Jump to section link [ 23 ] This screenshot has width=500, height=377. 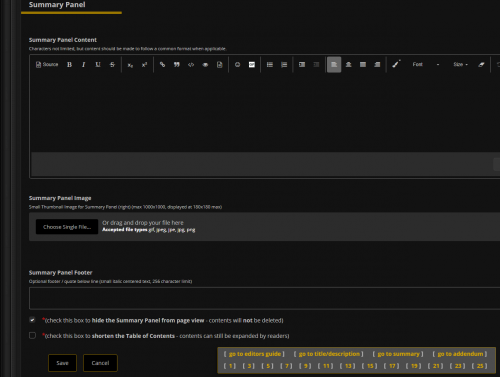tap(458, 366)
